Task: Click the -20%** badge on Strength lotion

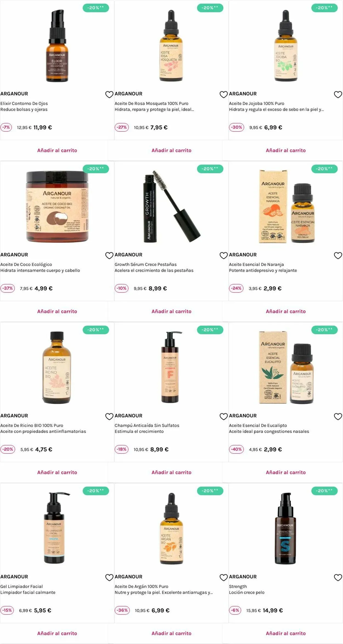Action: pos(324,491)
